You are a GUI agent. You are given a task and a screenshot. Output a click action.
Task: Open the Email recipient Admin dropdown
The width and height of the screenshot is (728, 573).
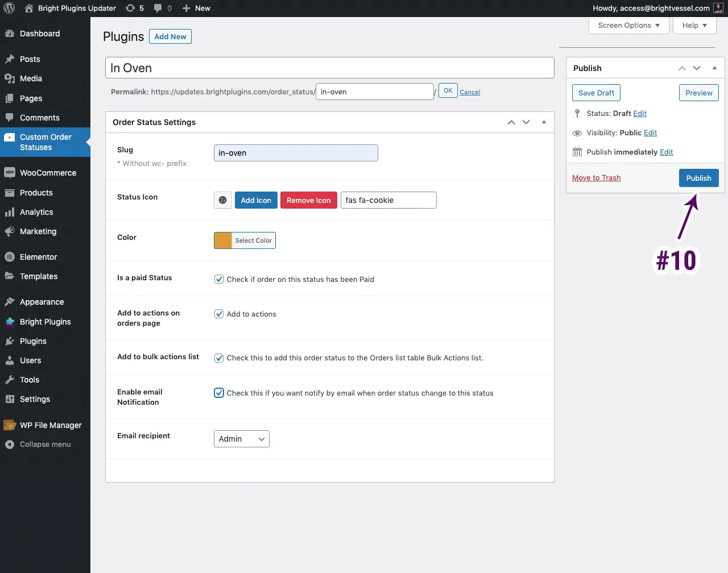241,438
